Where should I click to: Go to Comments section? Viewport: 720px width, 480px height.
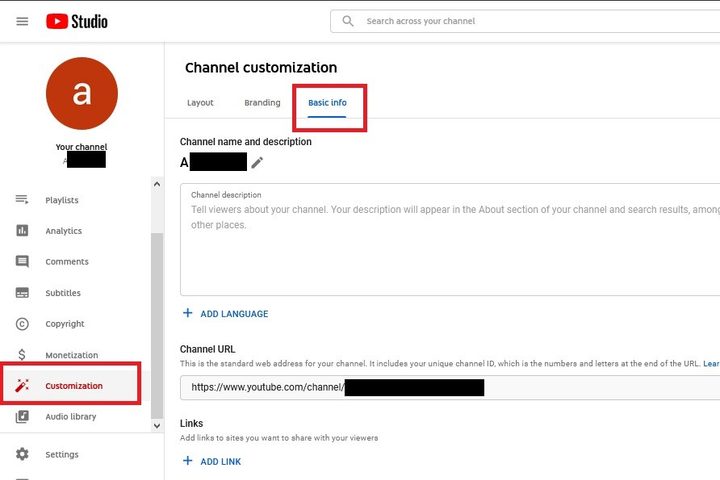tap(67, 262)
